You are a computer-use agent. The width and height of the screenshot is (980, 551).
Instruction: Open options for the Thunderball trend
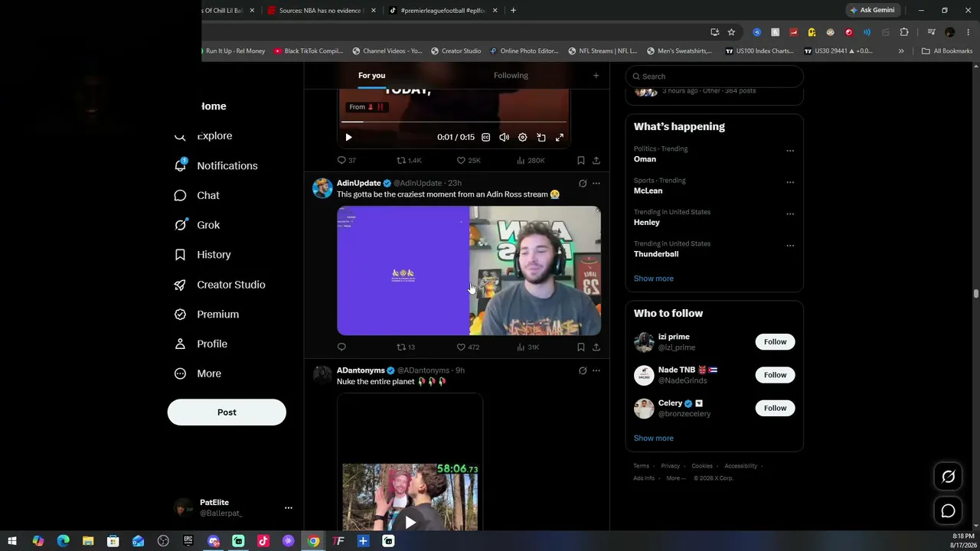[x=790, y=246]
